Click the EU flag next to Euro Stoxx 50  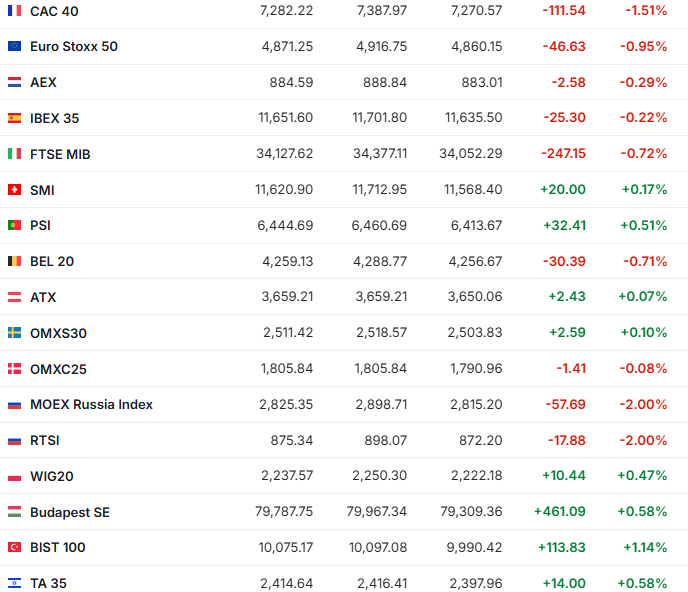click(x=14, y=47)
